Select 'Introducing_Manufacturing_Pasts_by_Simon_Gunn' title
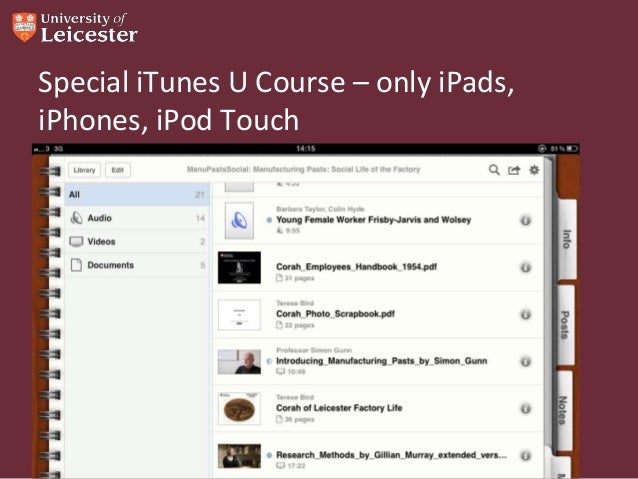Screen dimensions: 638x479 382,361
